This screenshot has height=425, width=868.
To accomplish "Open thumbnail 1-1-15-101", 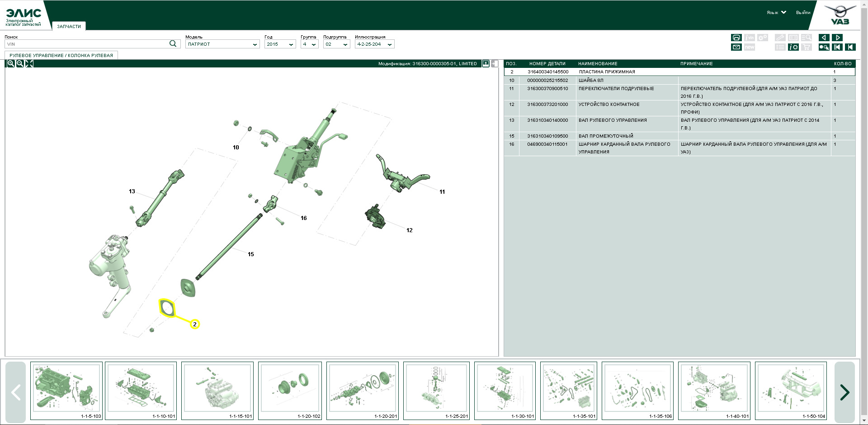I will click(217, 391).
